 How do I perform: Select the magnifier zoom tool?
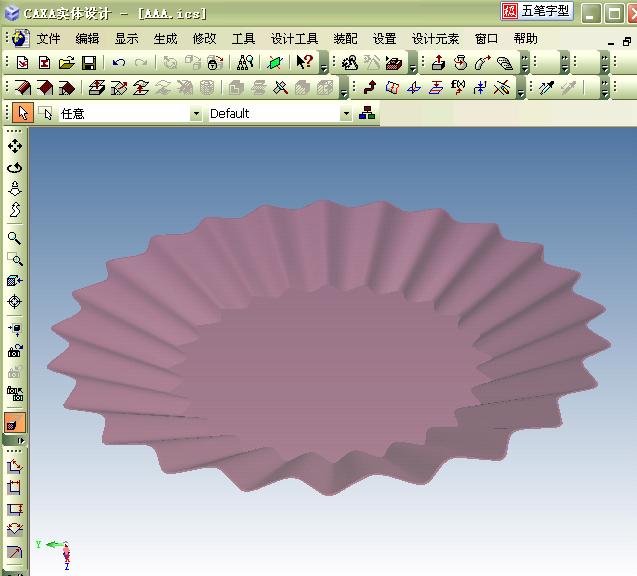(15, 238)
